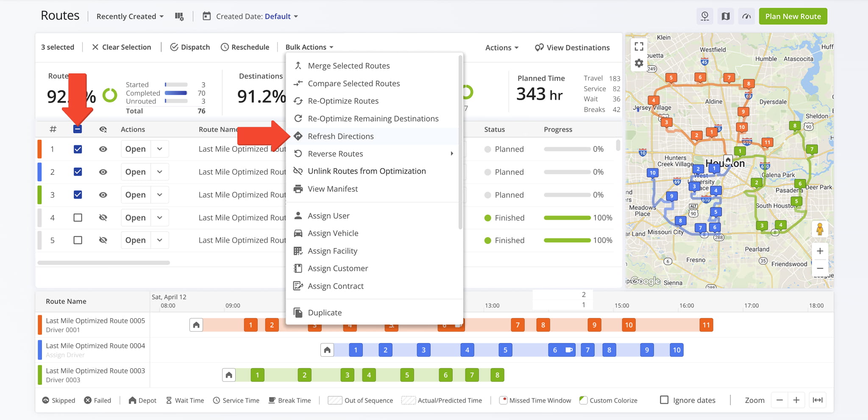Click the Street View pegman on map
This screenshot has width=868, height=420.
click(820, 229)
